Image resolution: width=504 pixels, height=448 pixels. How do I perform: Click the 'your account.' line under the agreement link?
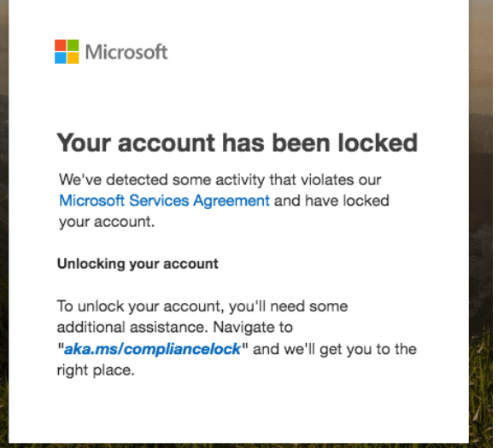pos(107,222)
